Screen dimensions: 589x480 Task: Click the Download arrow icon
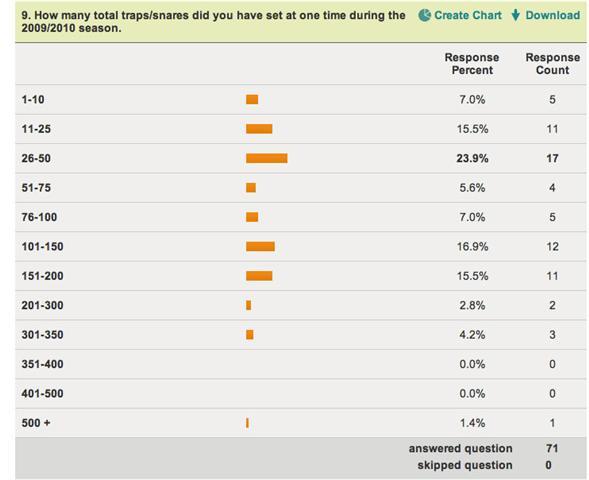[x=516, y=15]
